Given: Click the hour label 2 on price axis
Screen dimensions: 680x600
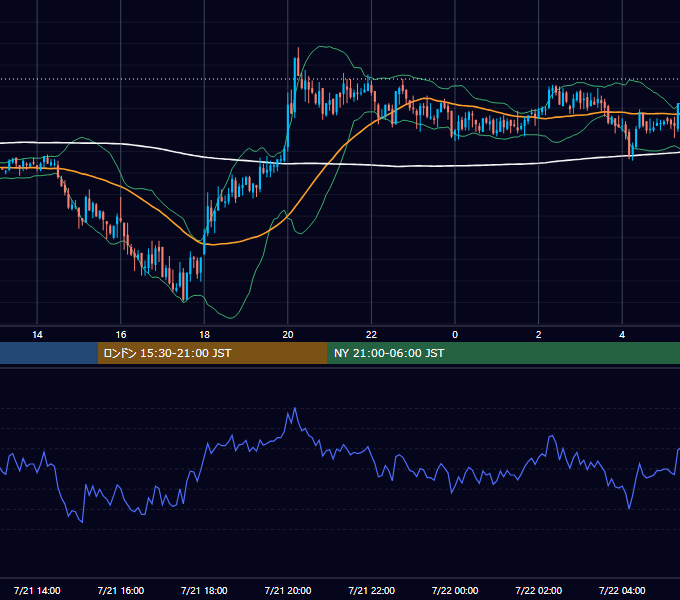Looking at the screenshot, I should [539, 335].
